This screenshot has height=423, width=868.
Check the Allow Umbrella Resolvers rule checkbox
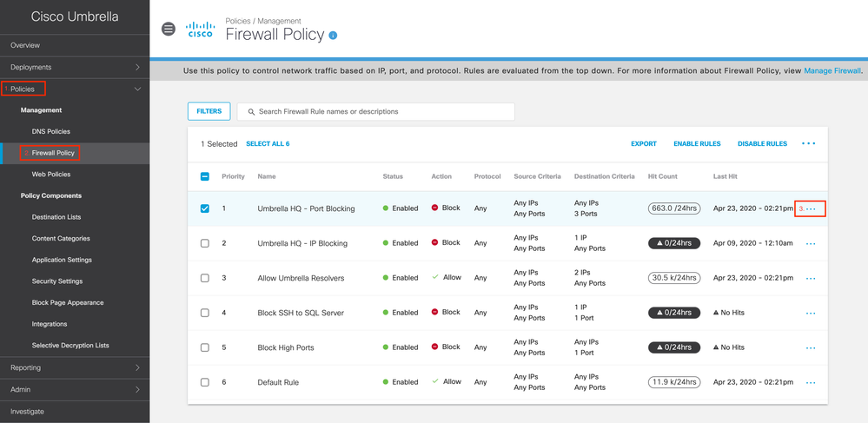(x=205, y=278)
